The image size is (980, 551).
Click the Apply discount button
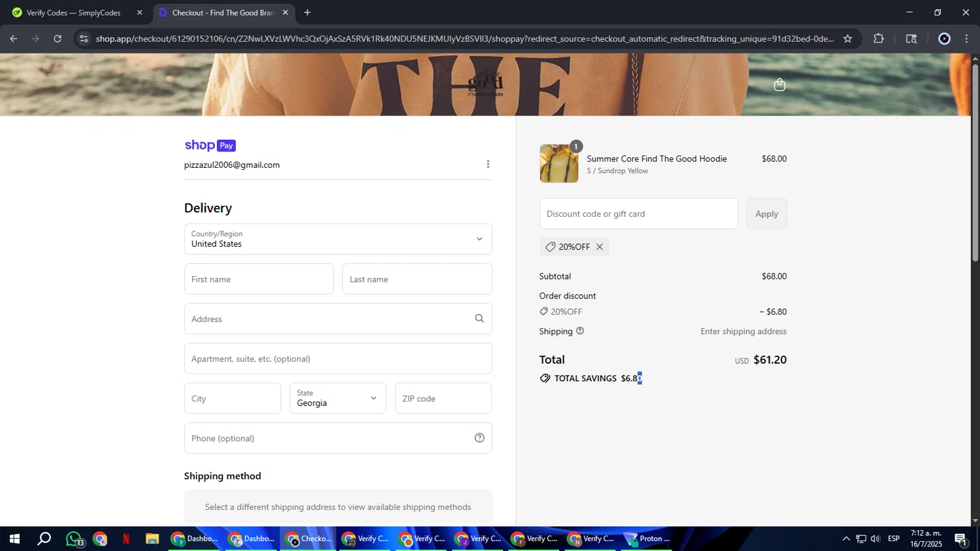[x=766, y=213]
